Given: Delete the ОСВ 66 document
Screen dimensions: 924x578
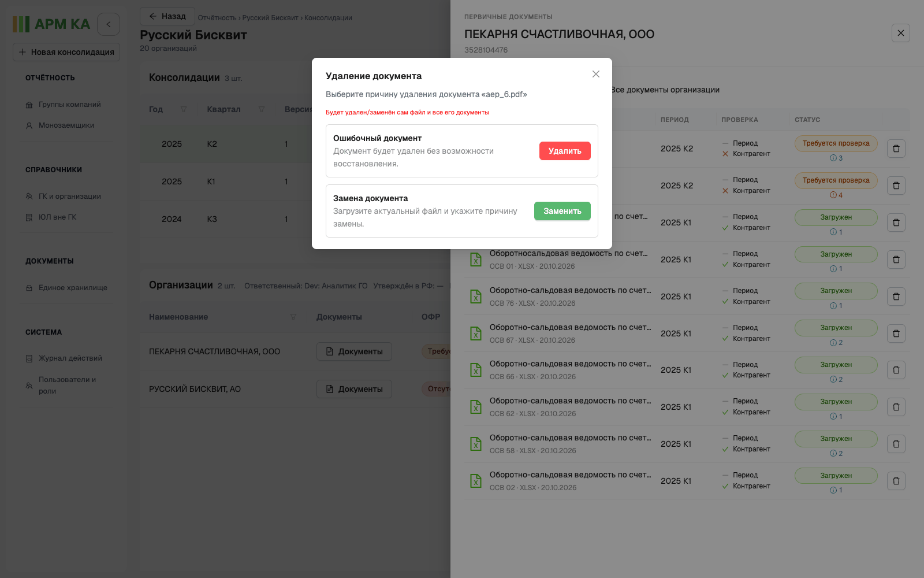Looking at the screenshot, I should pos(896,370).
